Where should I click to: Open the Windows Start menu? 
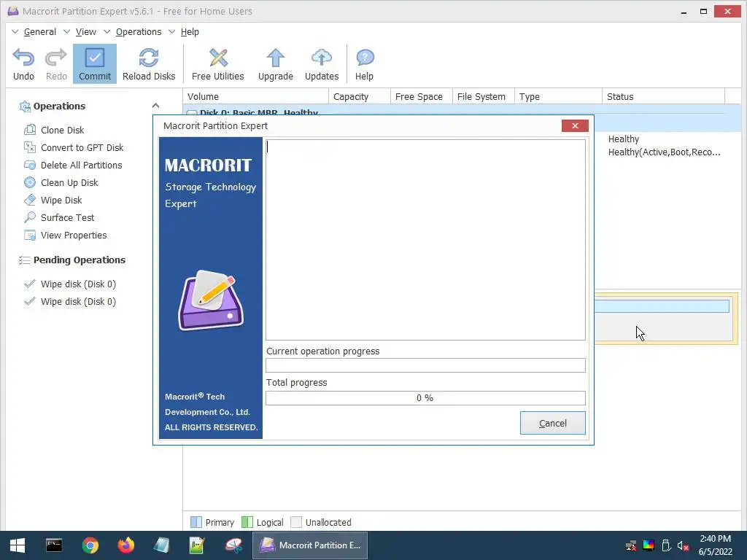click(18, 545)
